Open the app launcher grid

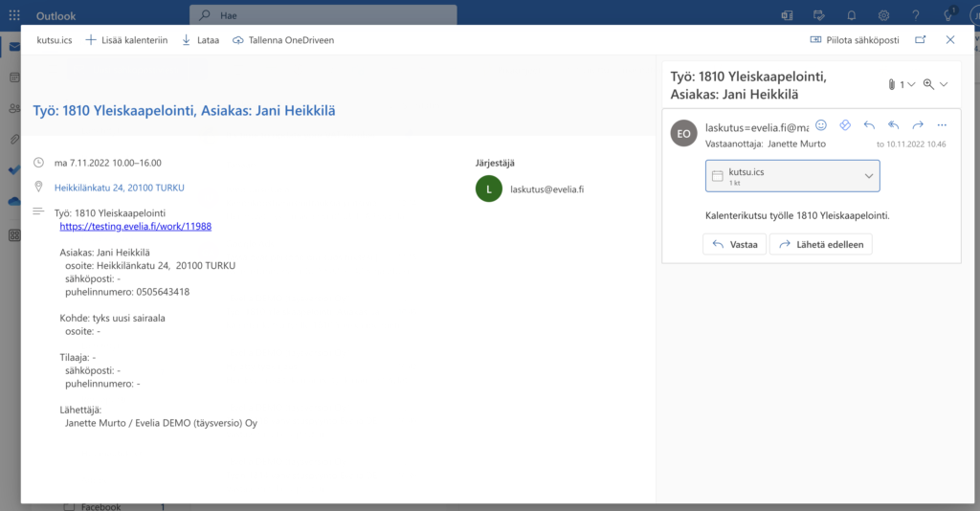coord(14,15)
